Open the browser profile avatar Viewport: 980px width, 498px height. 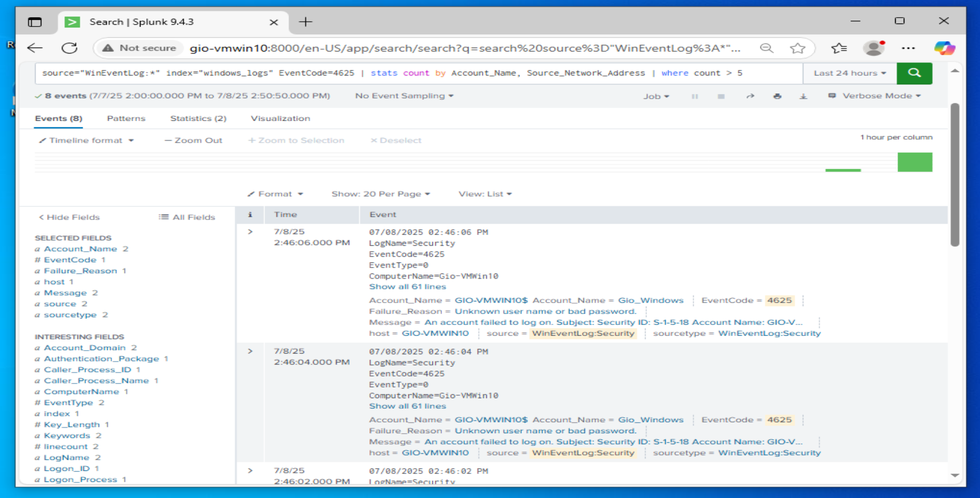[x=874, y=48]
